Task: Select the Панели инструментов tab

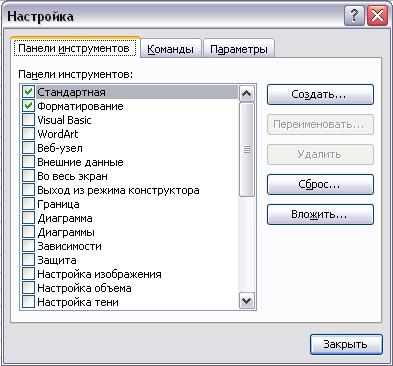Action: pos(74,48)
